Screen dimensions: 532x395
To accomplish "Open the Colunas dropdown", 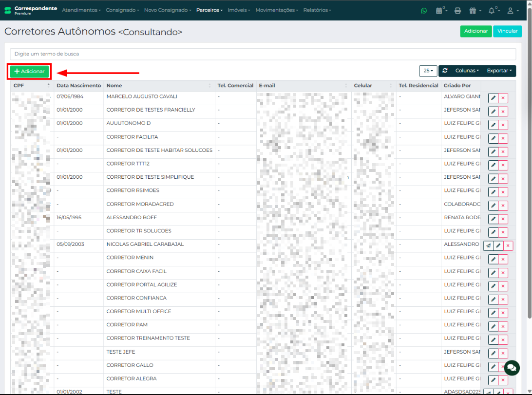I will pos(467,71).
